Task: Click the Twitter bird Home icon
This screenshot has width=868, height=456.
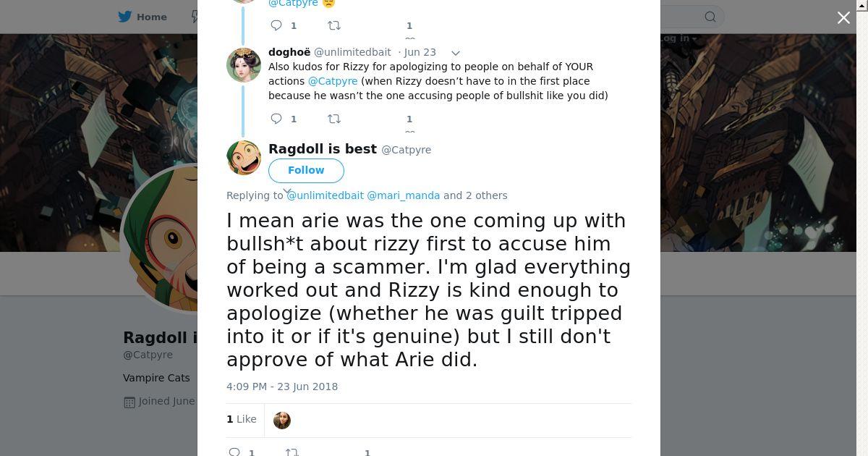Action: coord(125,17)
